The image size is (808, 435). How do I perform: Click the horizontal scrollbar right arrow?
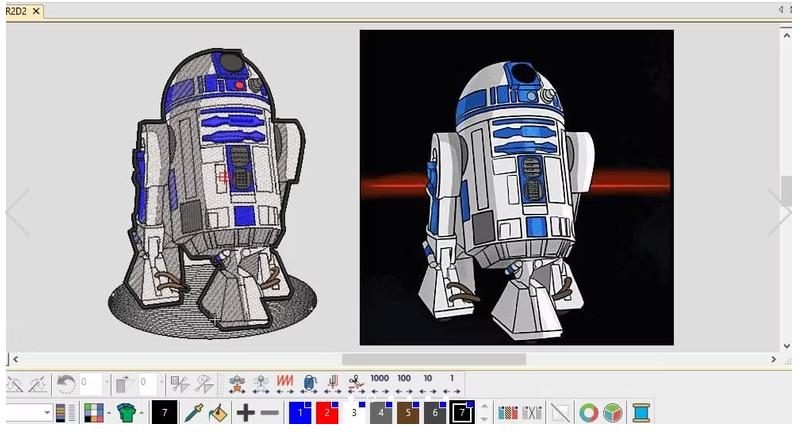tap(773, 359)
